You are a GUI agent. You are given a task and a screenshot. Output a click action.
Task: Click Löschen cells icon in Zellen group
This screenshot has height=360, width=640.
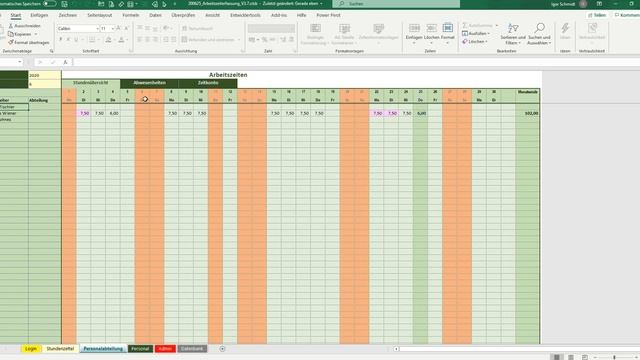[431, 28]
